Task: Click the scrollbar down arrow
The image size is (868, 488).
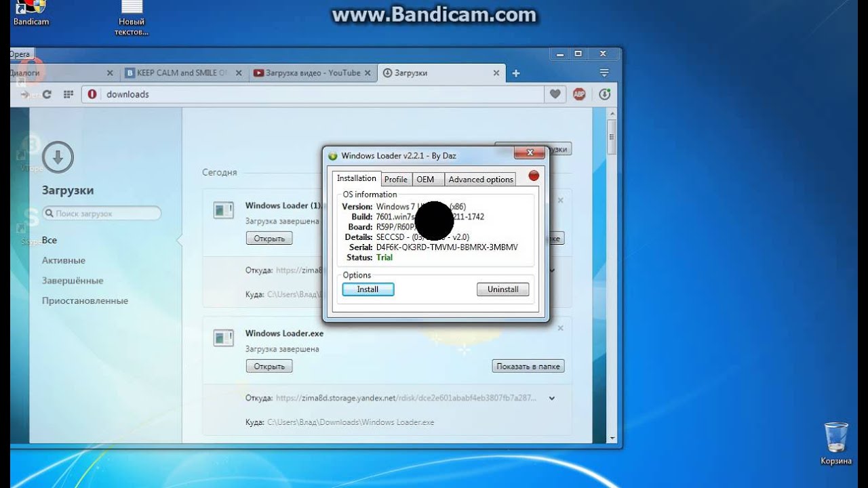Action: point(612,438)
